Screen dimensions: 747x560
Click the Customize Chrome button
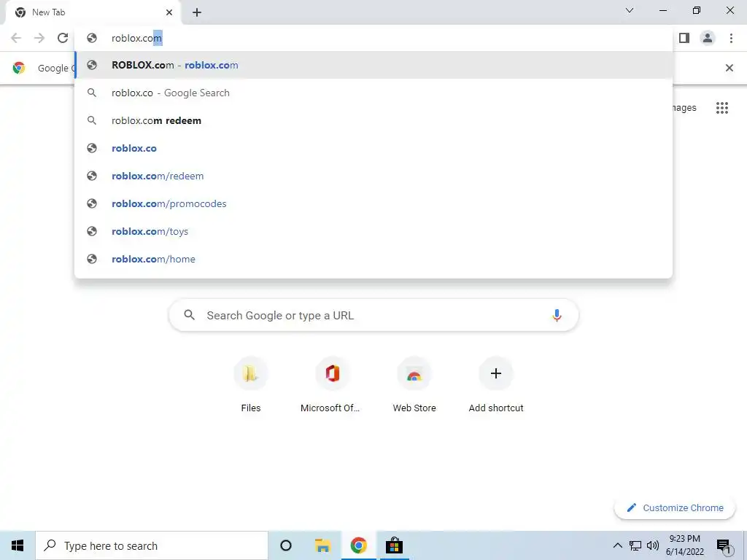pos(675,507)
